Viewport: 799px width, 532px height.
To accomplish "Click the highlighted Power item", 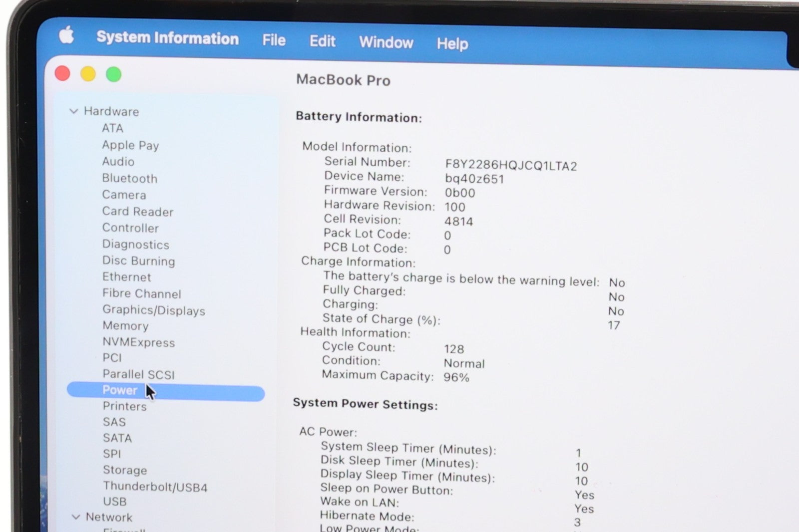I will pyautogui.click(x=120, y=390).
